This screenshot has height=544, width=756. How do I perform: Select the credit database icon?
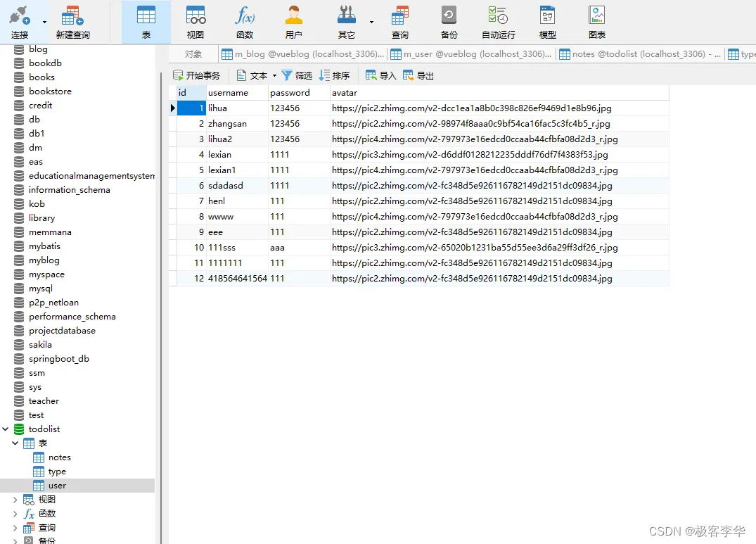[19, 105]
